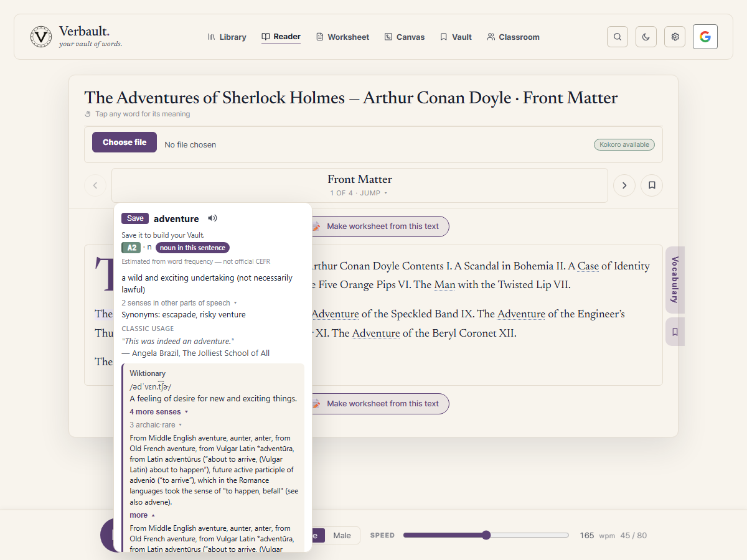Expand 4 more senses in Wiktionary
This screenshot has width=747, height=560.
click(159, 412)
